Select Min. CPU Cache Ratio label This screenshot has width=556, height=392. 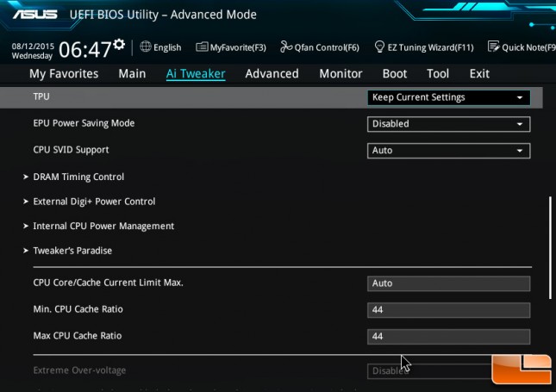[78, 309]
